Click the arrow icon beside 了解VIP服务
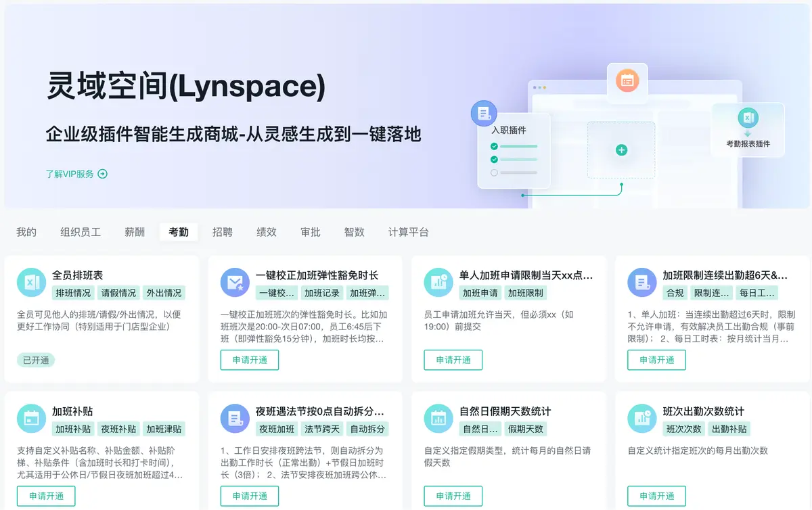This screenshot has width=812, height=510. tap(103, 174)
